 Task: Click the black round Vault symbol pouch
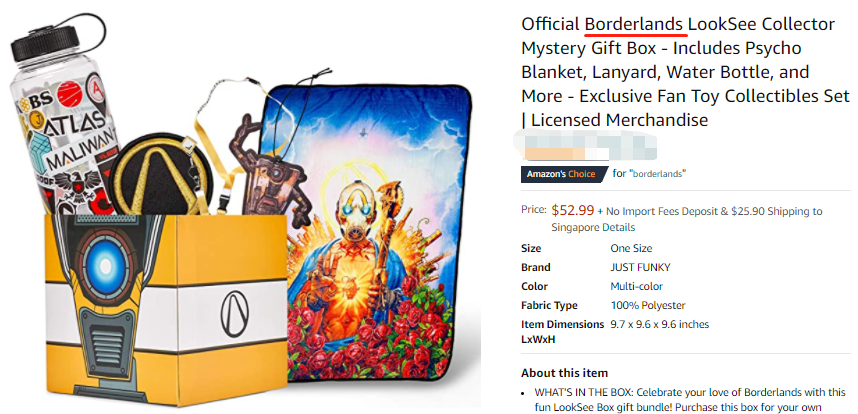160,174
